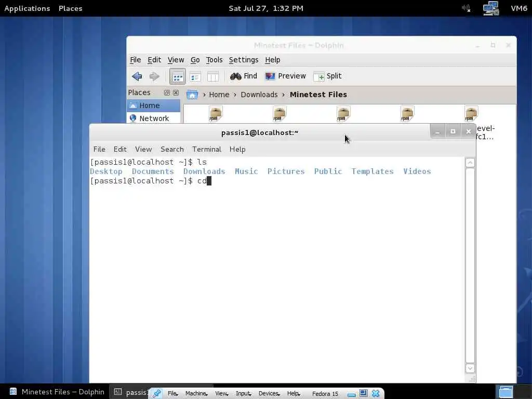Image resolution: width=532 pixels, height=399 pixels.
Task: Open VirtualBox File dropdown in mini toolbar
Action: (x=172, y=394)
